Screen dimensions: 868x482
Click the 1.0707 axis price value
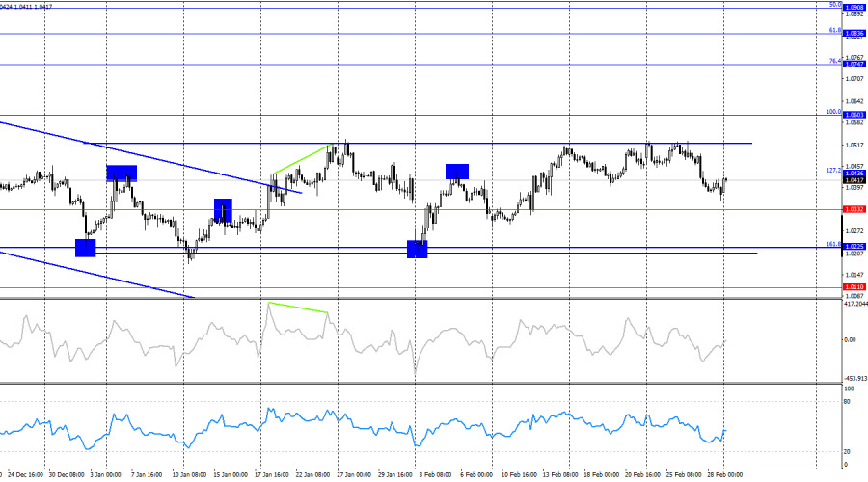click(x=854, y=79)
